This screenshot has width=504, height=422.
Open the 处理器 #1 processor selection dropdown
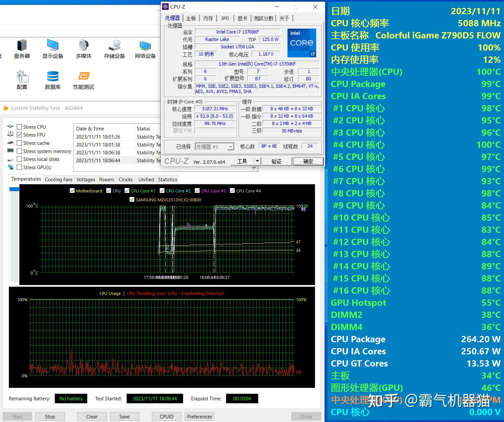point(215,146)
